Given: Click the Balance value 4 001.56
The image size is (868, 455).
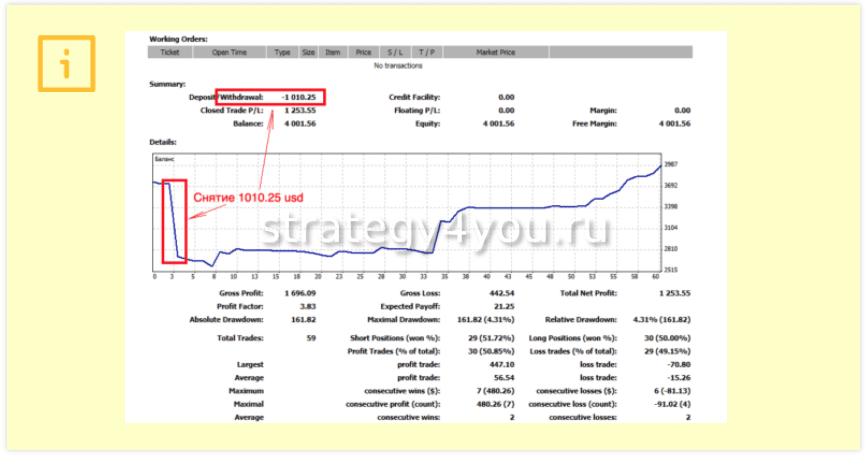Looking at the screenshot, I should 300,124.
